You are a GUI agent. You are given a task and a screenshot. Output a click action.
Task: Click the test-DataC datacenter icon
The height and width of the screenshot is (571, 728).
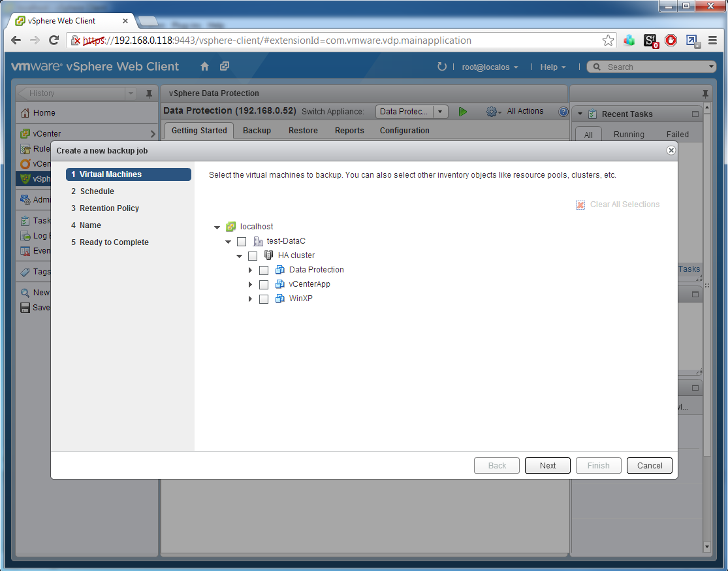pos(258,241)
